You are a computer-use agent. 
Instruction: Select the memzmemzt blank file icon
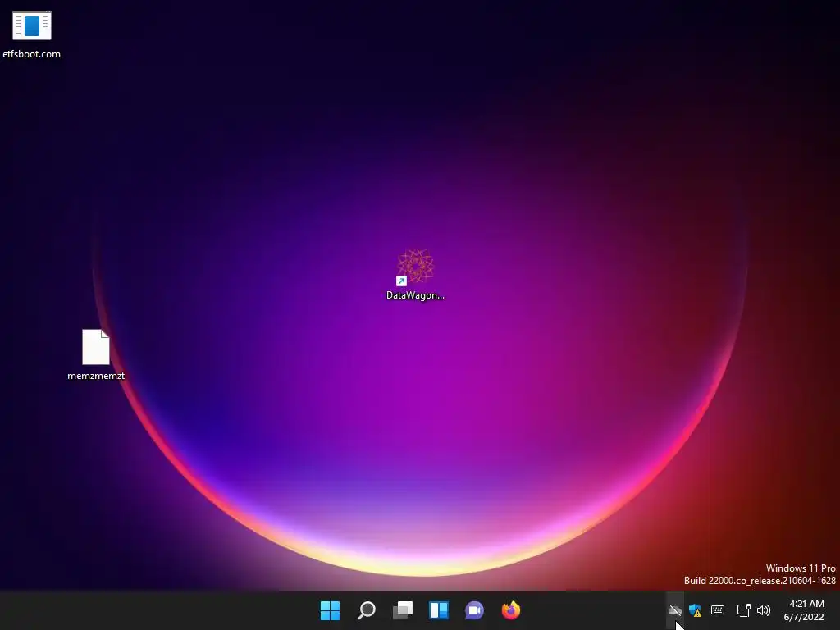(96, 347)
